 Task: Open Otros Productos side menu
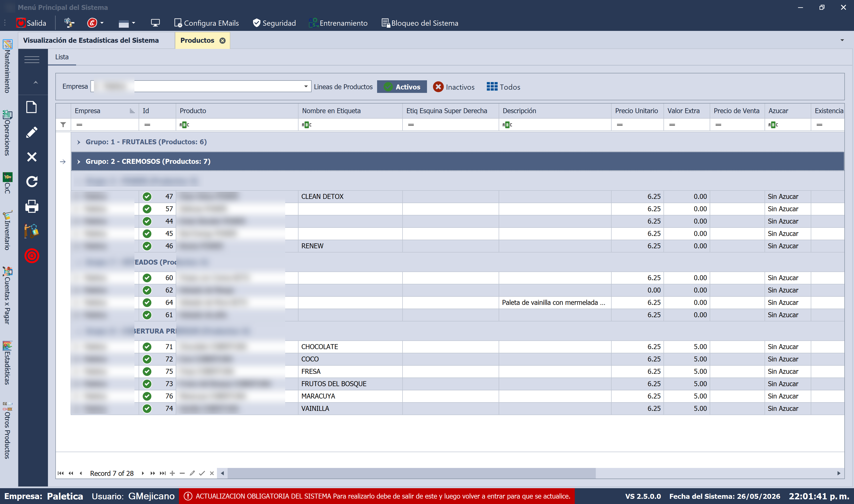7,430
